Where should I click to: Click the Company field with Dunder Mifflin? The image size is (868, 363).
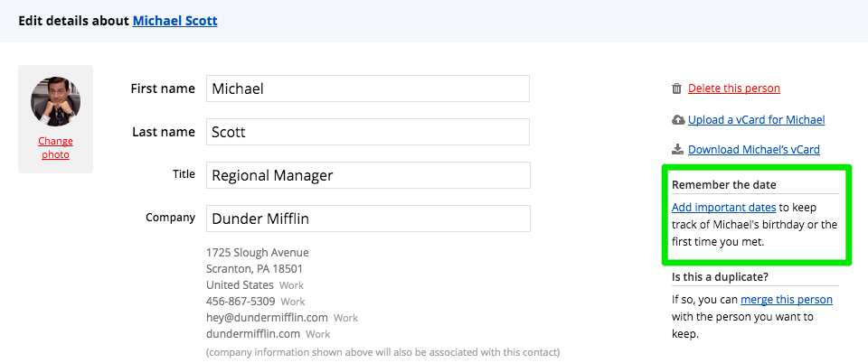pos(367,219)
